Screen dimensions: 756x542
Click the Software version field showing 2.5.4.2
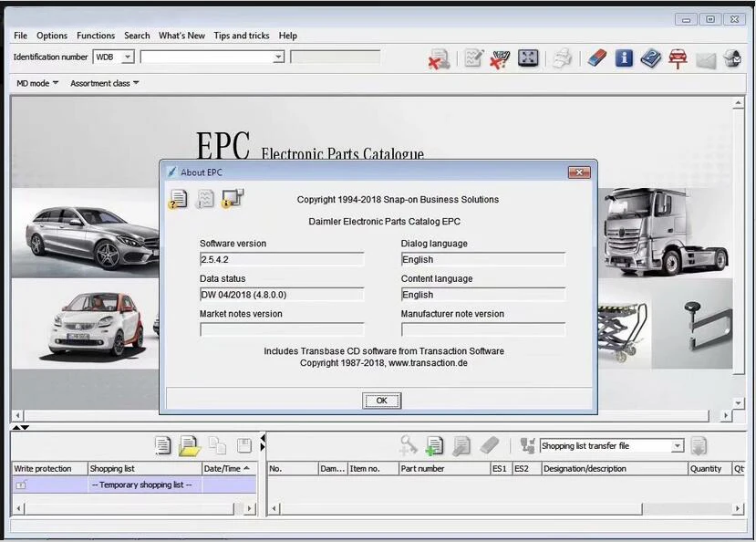click(282, 259)
